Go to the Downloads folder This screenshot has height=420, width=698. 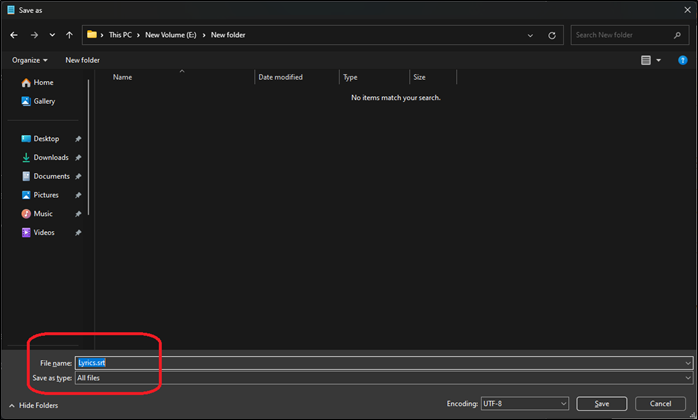(50, 157)
